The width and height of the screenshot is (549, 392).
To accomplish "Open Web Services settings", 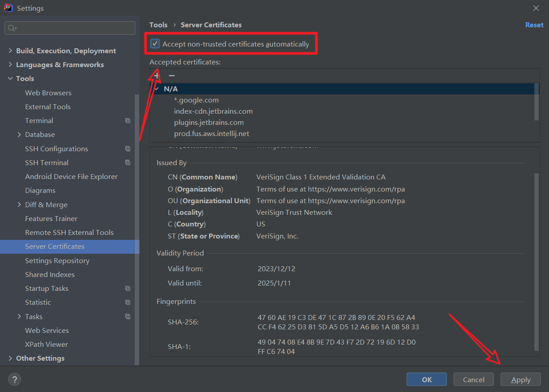I will (47, 330).
